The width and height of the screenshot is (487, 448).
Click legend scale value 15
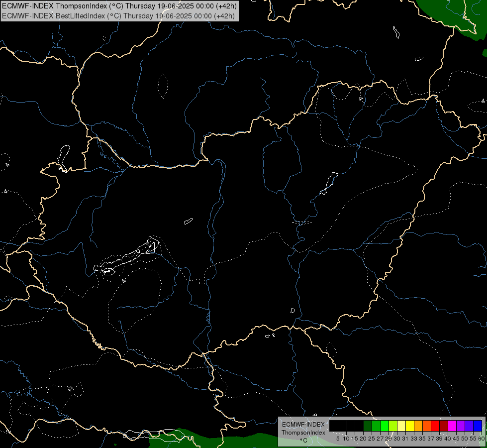355,439
